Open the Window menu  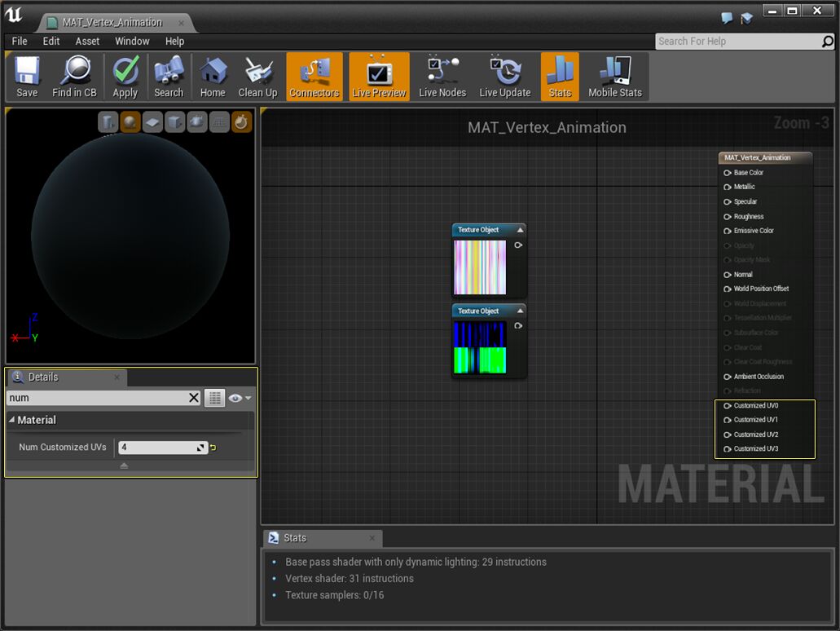click(x=132, y=41)
